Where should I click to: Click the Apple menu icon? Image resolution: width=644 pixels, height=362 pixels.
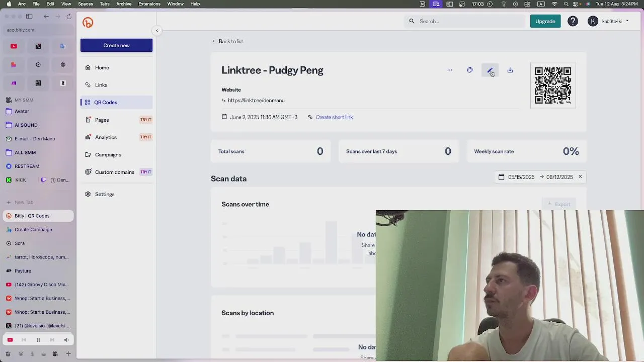(8, 4)
